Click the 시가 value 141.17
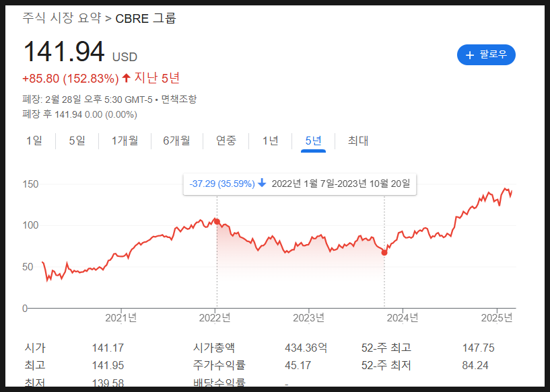 pos(108,348)
